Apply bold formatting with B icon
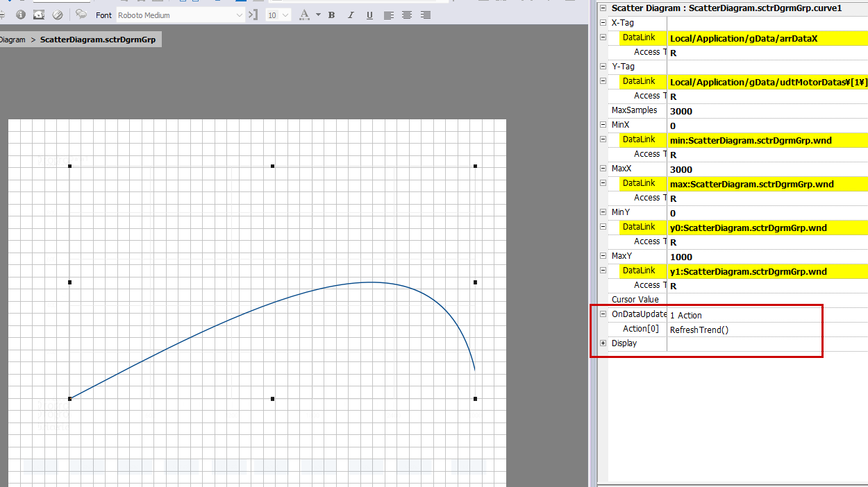The height and width of the screenshot is (487, 868). pos(331,15)
